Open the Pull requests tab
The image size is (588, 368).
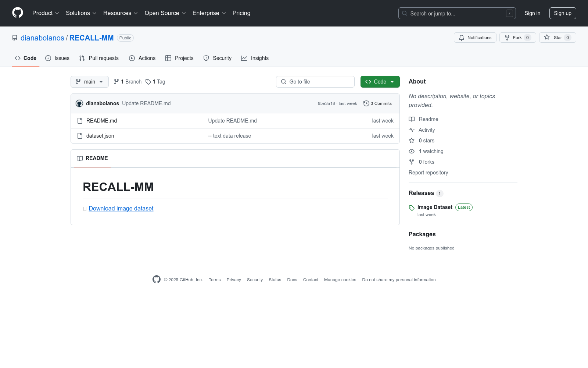point(99,58)
